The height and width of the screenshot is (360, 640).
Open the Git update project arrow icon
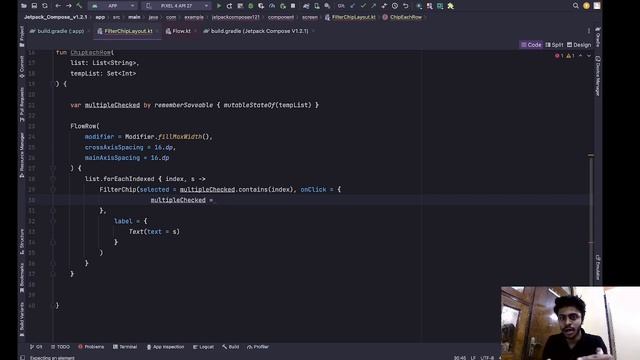point(353,6)
